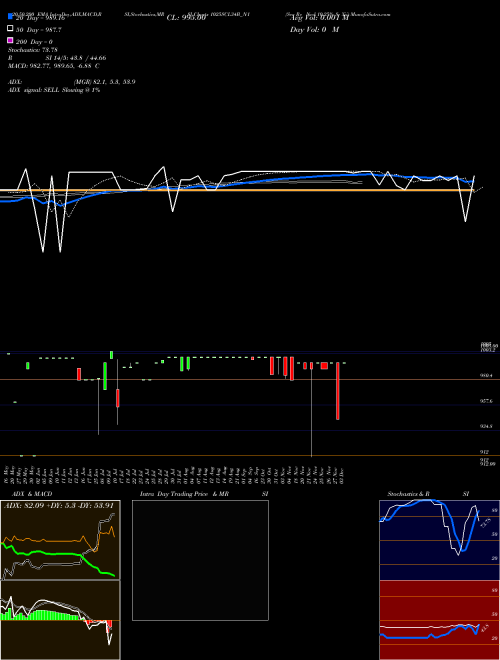
Task: Click the 912 price axis label
Action: (x=484, y=452)
